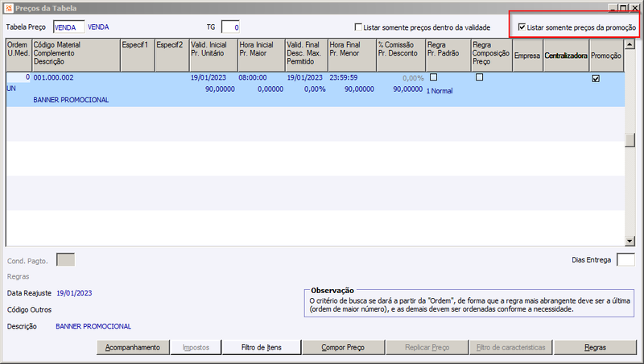The height and width of the screenshot is (364, 644).
Task: Click the Dias Entrega input field
Action: tap(625, 259)
